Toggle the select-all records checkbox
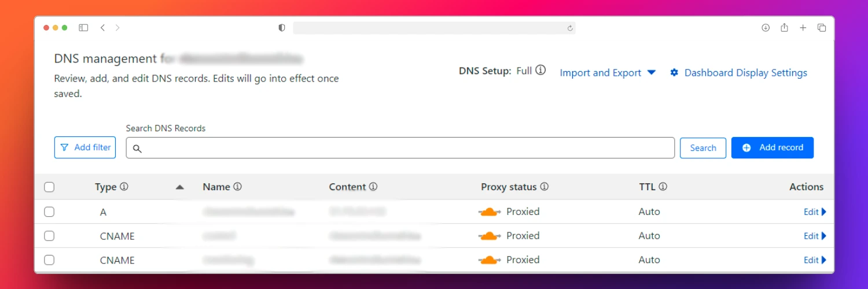The width and height of the screenshot is (868, 289). (x=49, y=187)
